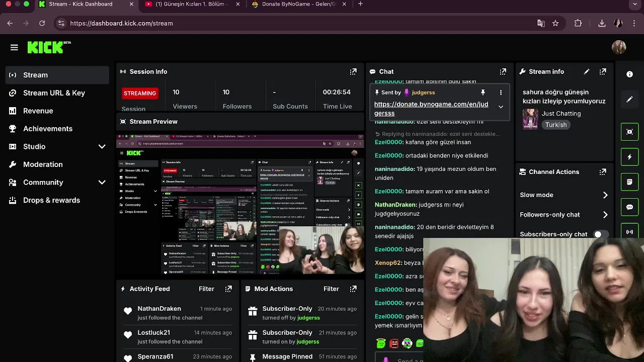This screenshot has height=362, width=644.
Task: Click the green emote below chat
Action: [381, 343]
